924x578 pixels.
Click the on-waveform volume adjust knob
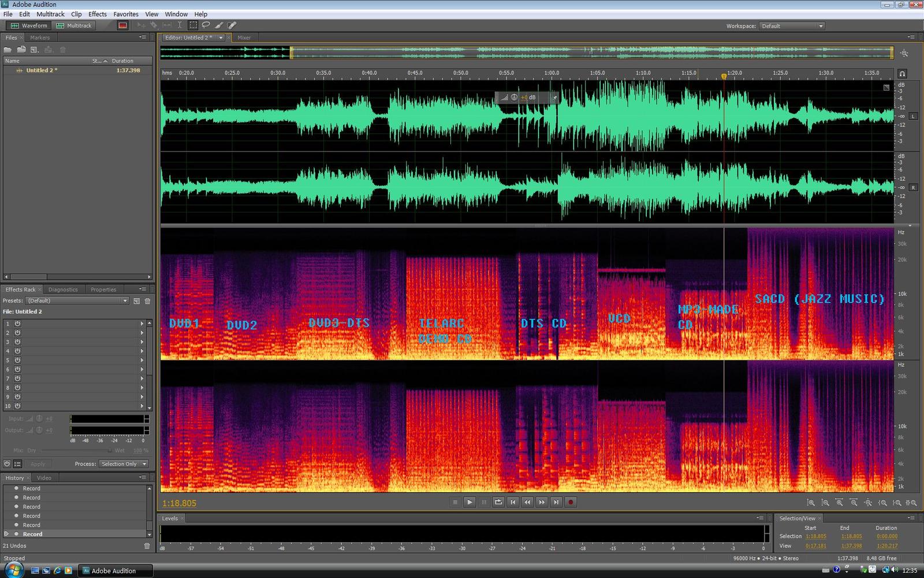click(x=514, y=97)
